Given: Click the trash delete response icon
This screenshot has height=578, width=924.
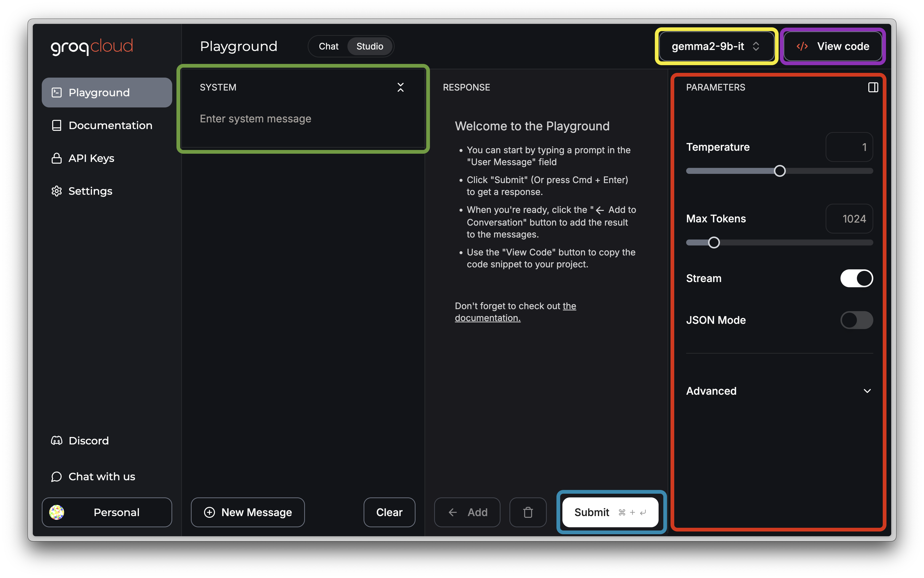Looking at the screenshot, I should tap(528, 512).
